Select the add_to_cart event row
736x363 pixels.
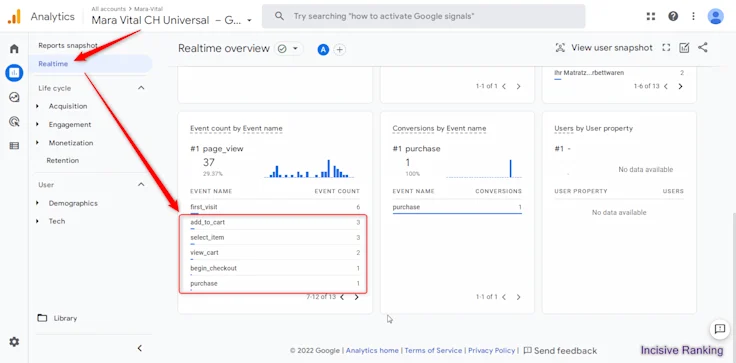(275, 223)
